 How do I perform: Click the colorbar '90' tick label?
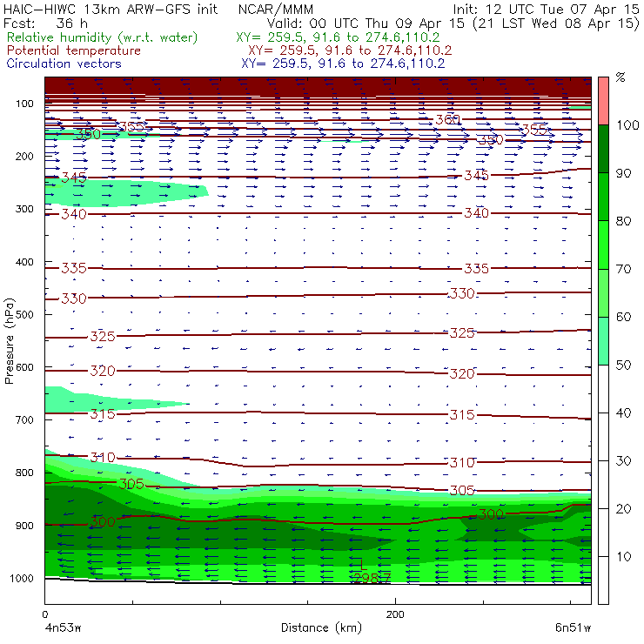pos(624,173)
